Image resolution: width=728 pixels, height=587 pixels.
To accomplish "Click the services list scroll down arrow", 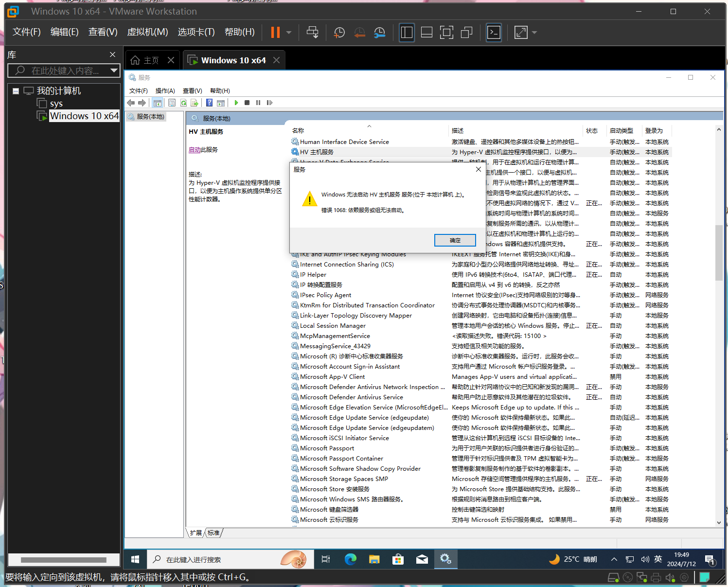I will (719, 522).
